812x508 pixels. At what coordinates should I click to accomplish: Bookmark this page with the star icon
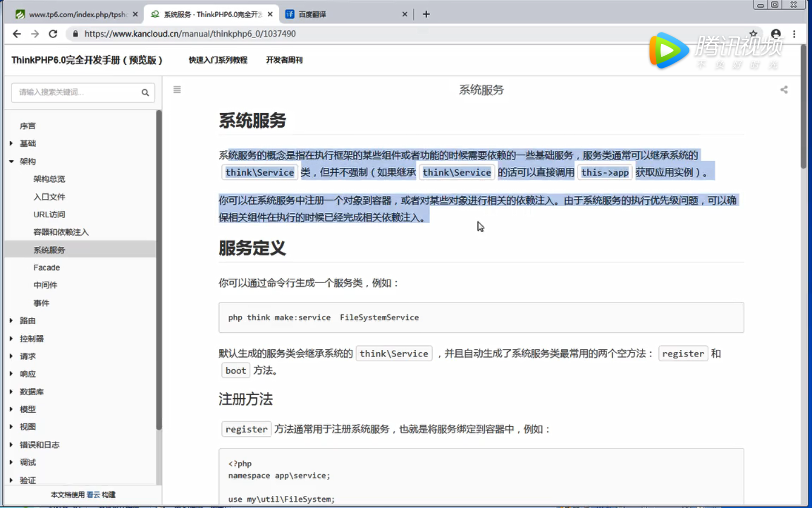pyautogui.click(x=753, y=33)
